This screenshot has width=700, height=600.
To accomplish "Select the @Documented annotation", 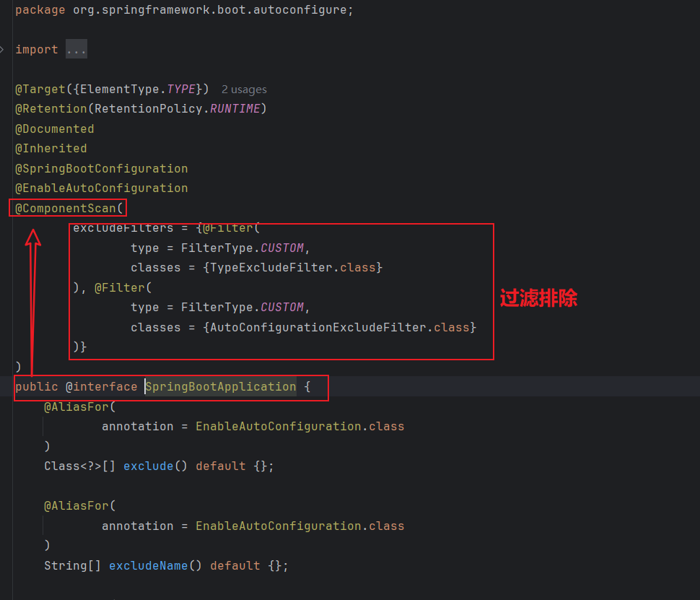I will [x=54, y=128].
